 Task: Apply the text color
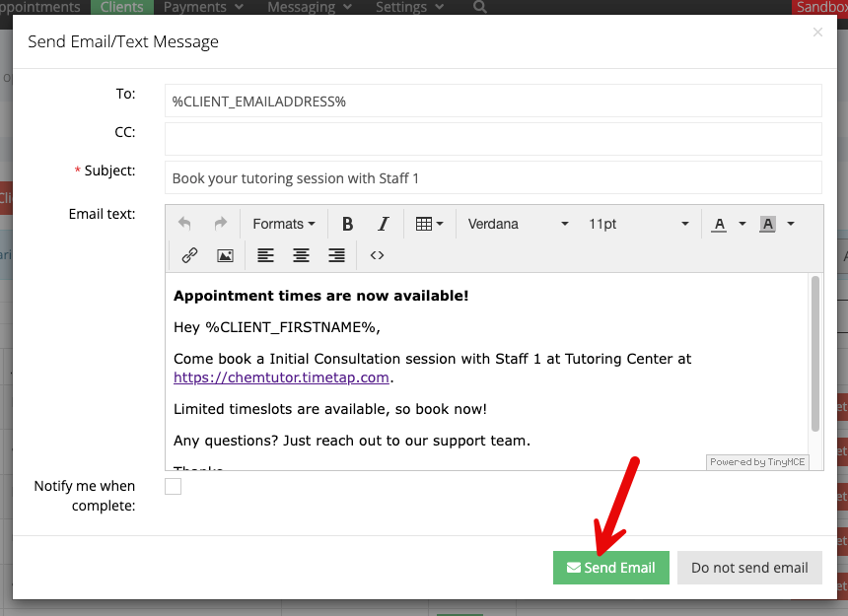tap(719, 224)
